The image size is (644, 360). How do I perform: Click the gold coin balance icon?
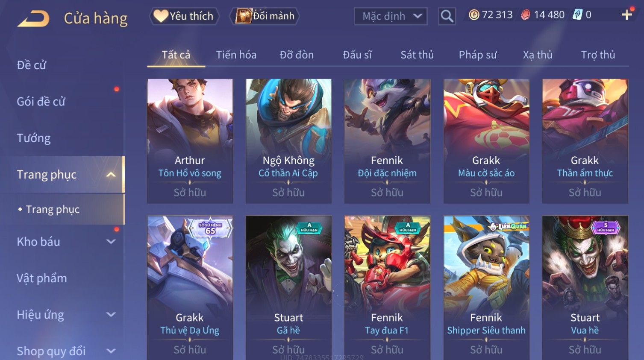(474, 15)
